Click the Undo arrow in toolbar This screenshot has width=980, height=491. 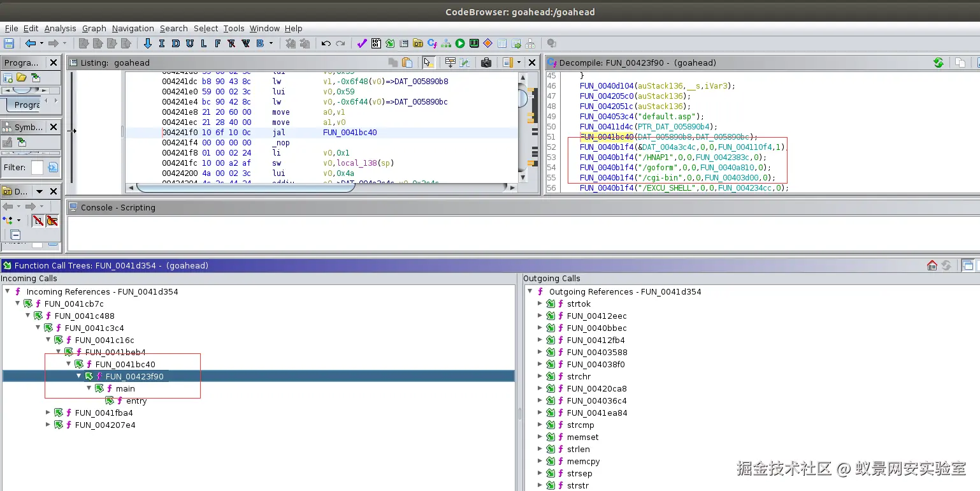click(326, 43)
